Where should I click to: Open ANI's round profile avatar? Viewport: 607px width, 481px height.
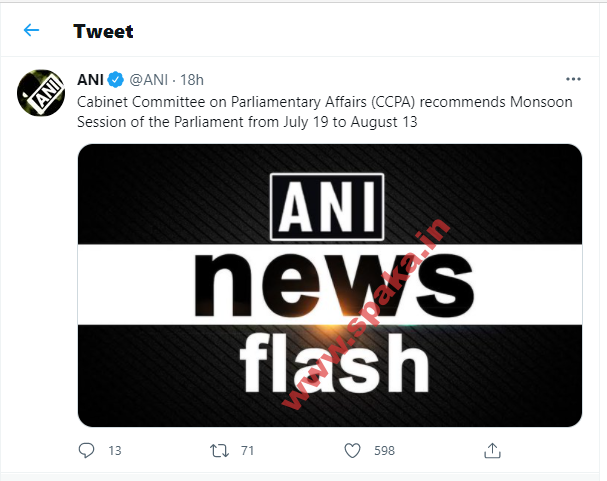coord(40,93)
